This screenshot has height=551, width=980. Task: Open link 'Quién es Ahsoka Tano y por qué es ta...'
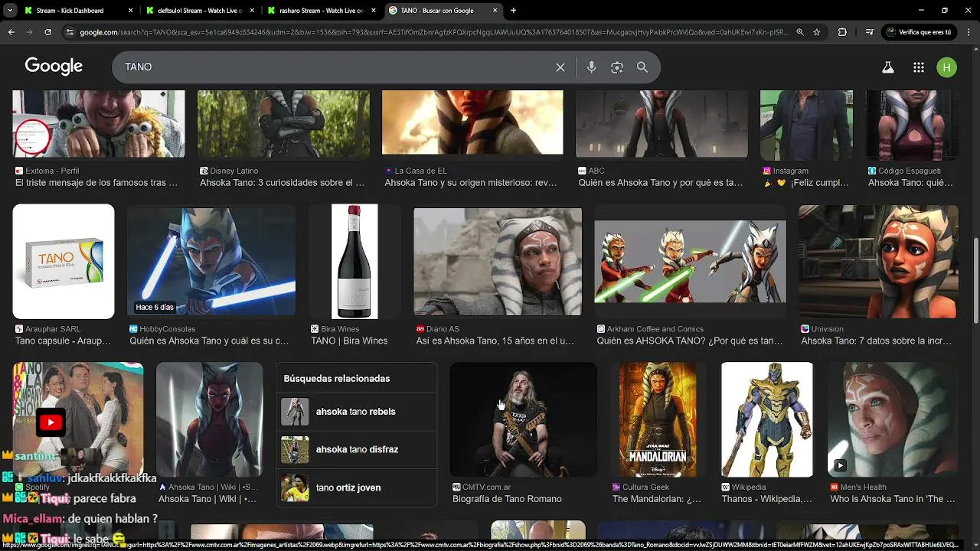tap(661, 183)
